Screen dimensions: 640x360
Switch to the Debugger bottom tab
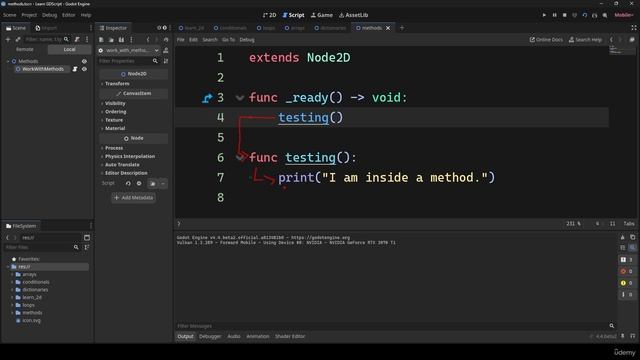210,336
